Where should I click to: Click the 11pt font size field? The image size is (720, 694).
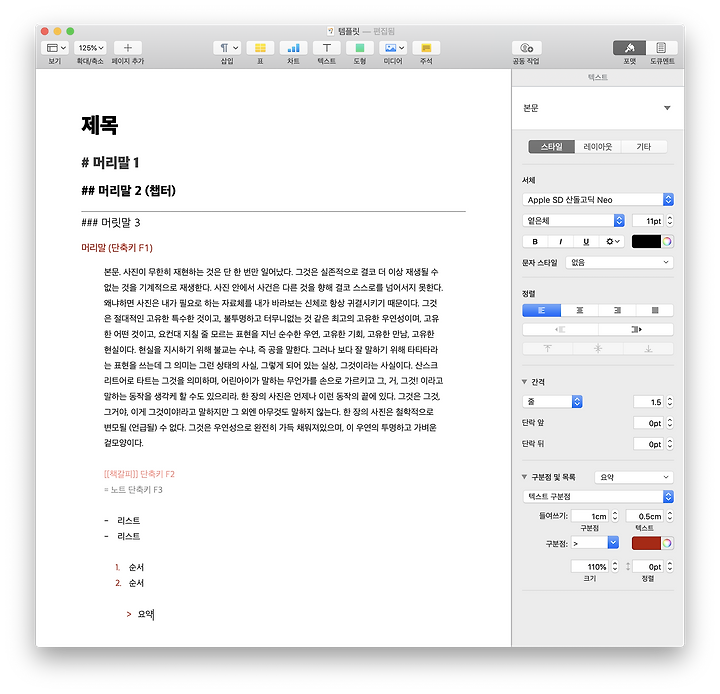tap(648, 221)
